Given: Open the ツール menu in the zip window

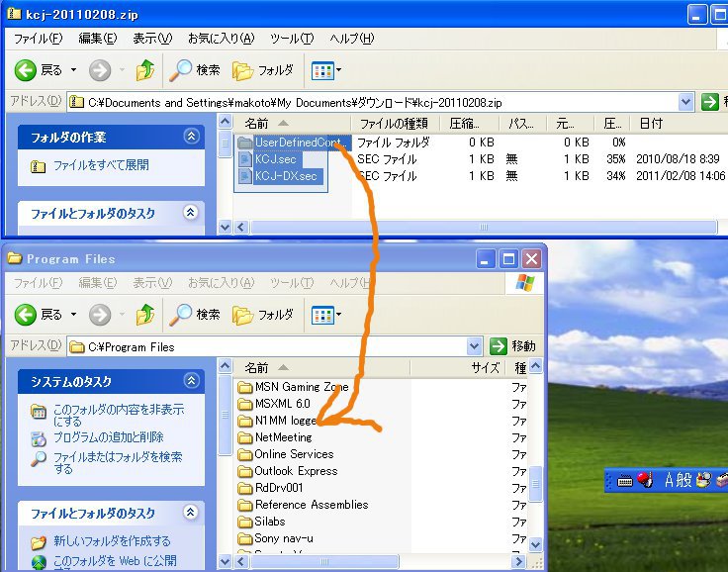Looking at the screenshot, I should [x=291, y=38].
